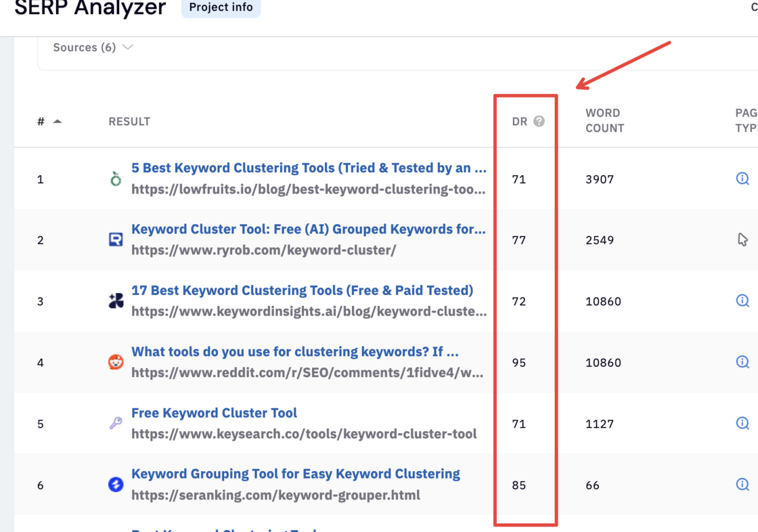The width and height of the screenshot is (758, 532).
Task: Click the lowfruits.io URL text
Action: 309,189
